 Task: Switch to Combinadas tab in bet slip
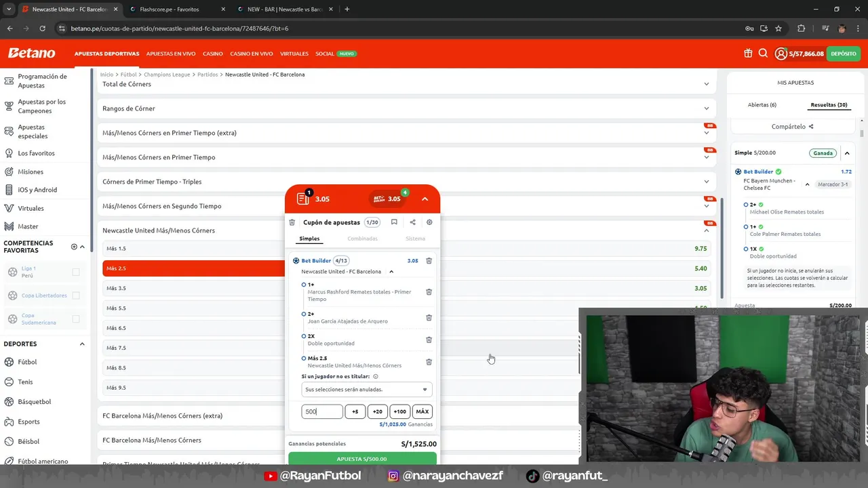pos(362,239)
